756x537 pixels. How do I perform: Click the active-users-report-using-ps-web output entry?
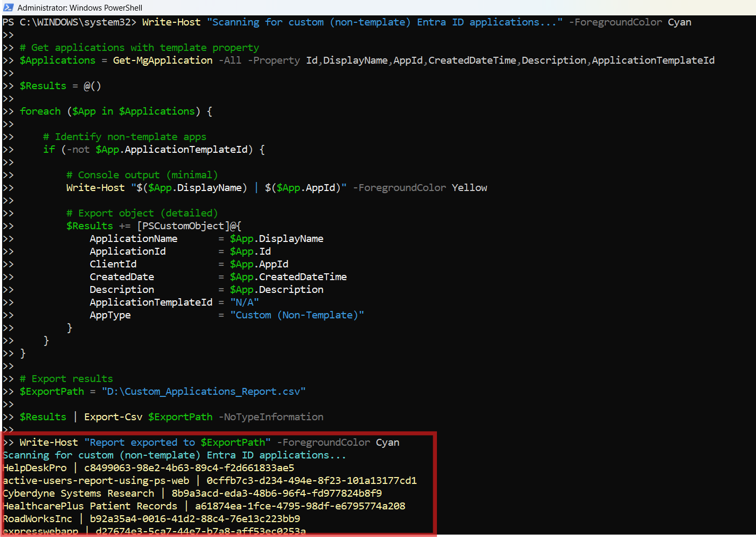[96, 481]
